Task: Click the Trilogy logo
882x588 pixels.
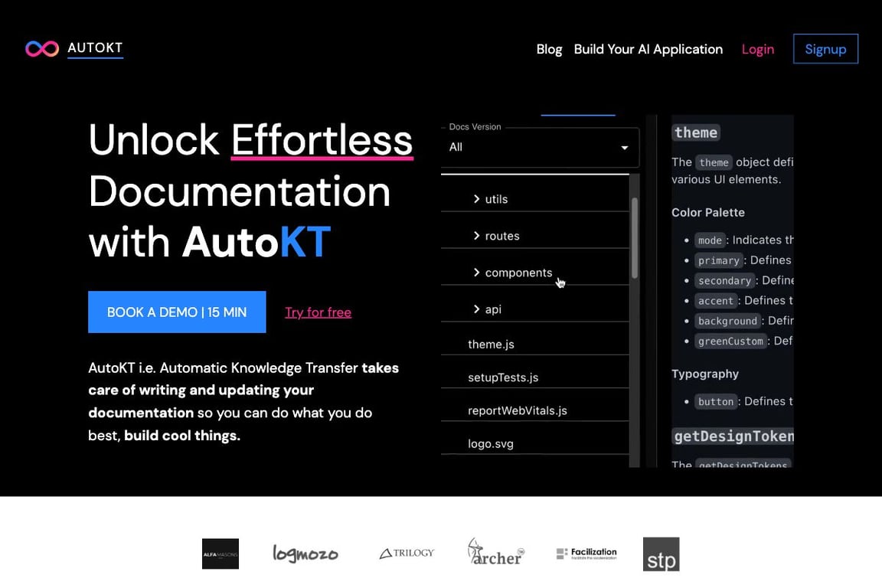Action: pos(407,553)
